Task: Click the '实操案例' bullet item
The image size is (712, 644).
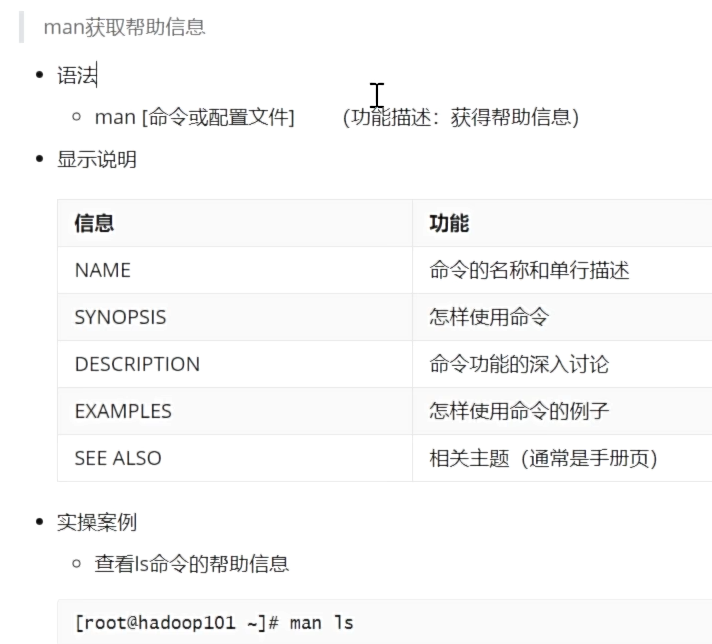Action: pos(97,522)
